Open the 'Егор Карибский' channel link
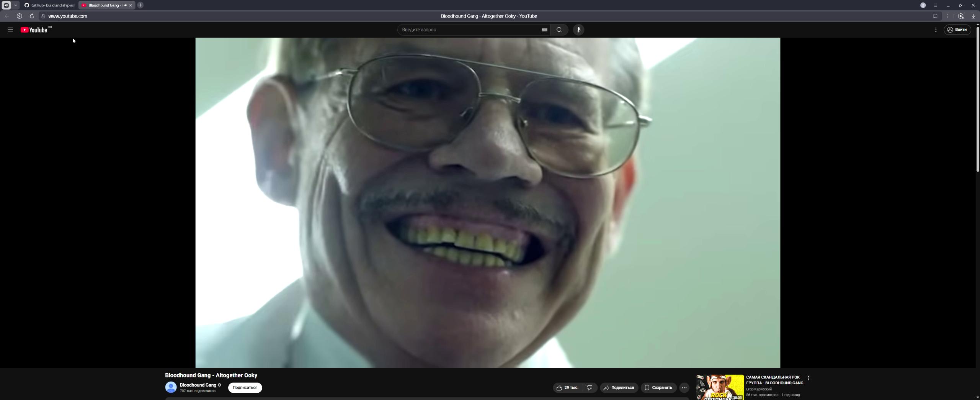The width and height of the screenshot is (980, 400). (x=759, y=389)
